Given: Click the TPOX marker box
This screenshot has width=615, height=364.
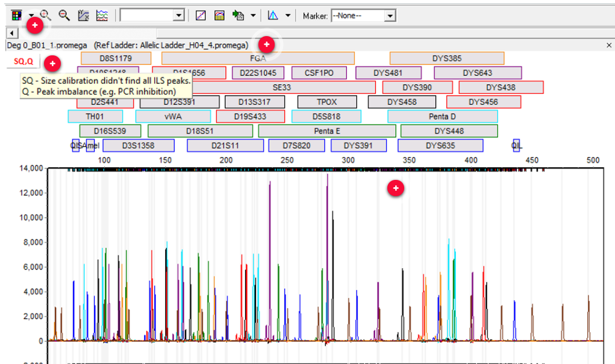Looking at the screenshot, I should point(327,102).
